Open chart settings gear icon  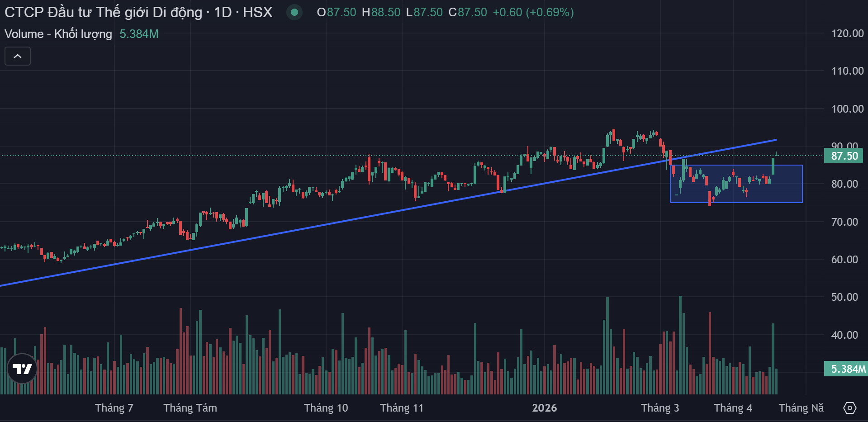pyautogui.click(x=849, y=408)
